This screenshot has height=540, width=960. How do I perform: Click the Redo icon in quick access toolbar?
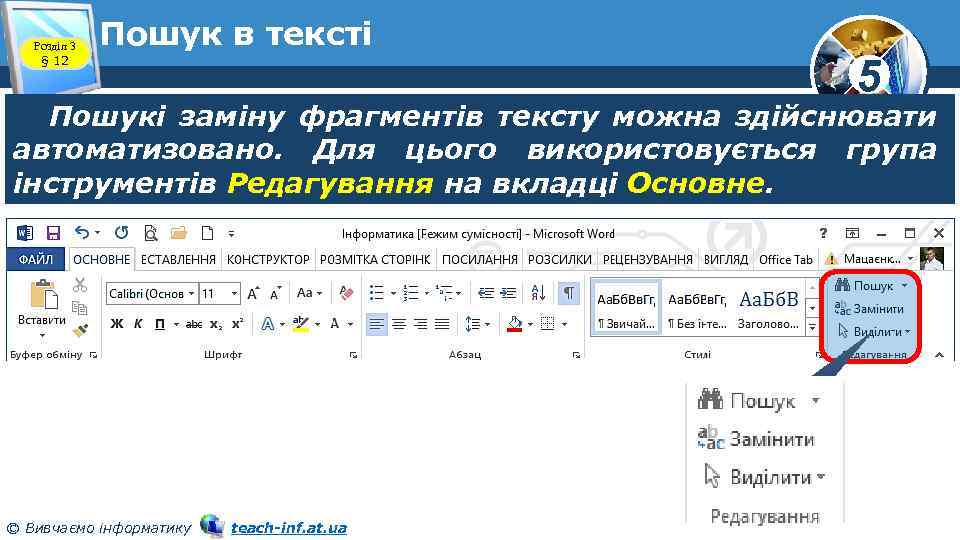click(x=121, y=233)
